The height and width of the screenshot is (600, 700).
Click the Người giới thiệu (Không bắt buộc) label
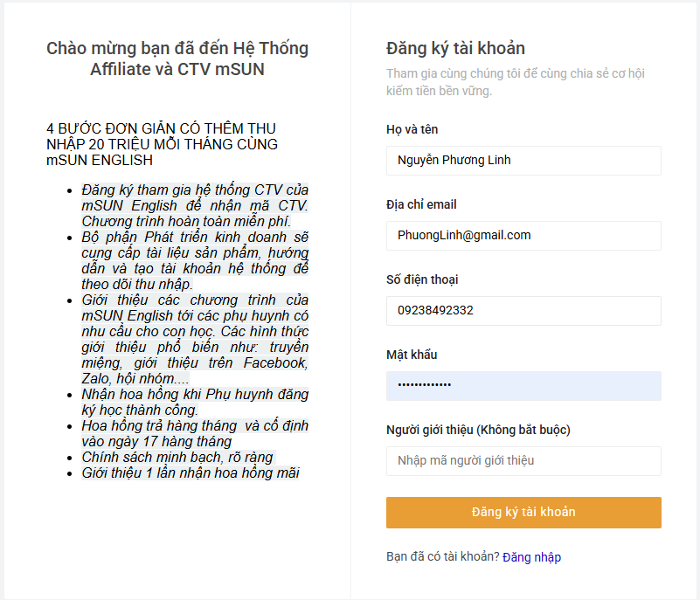point(478,430)
